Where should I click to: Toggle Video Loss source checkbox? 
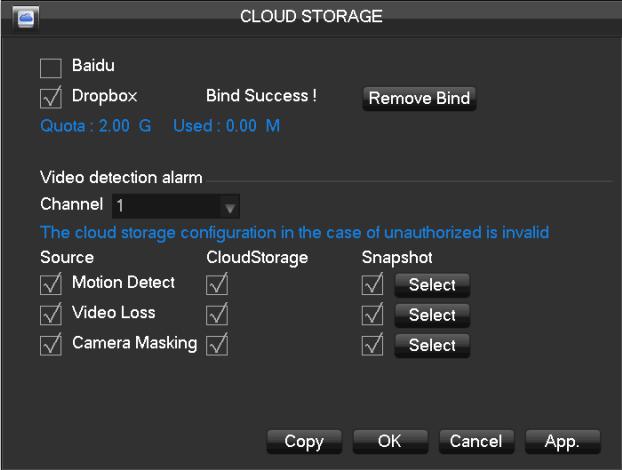pos(51,315)
